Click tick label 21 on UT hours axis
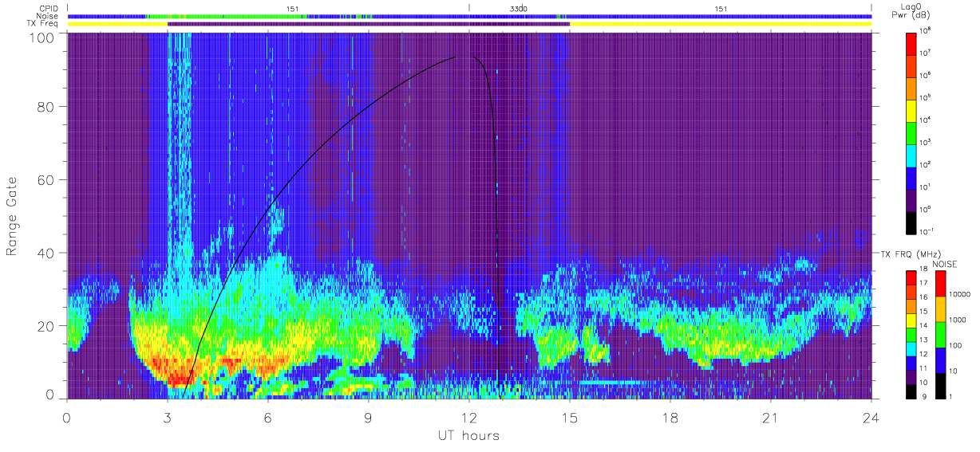 pyautogui.click(x=771, y=418)
